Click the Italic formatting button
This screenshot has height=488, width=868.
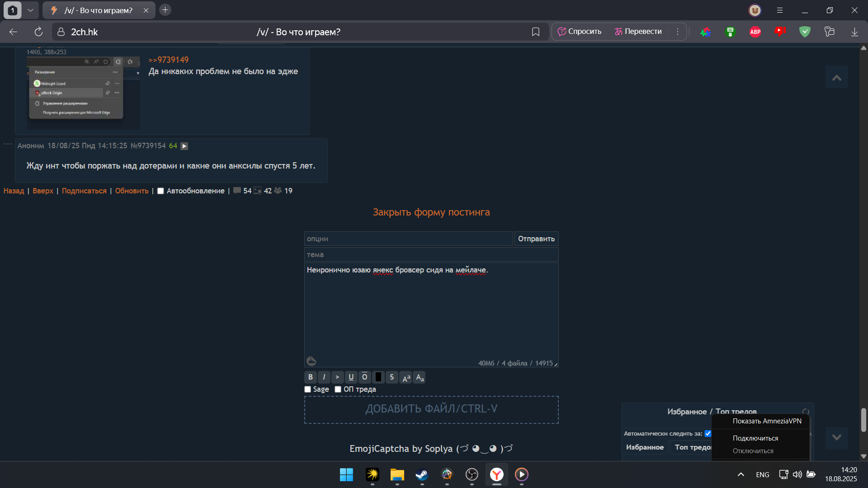(324, 377)
